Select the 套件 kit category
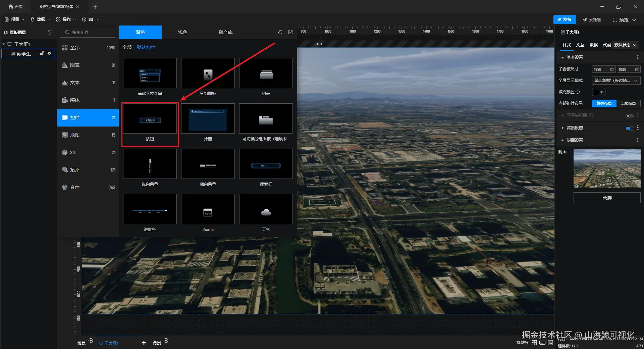Image resolution: width=644 pixels, height=349 pixels. click(x=88, y=187)
